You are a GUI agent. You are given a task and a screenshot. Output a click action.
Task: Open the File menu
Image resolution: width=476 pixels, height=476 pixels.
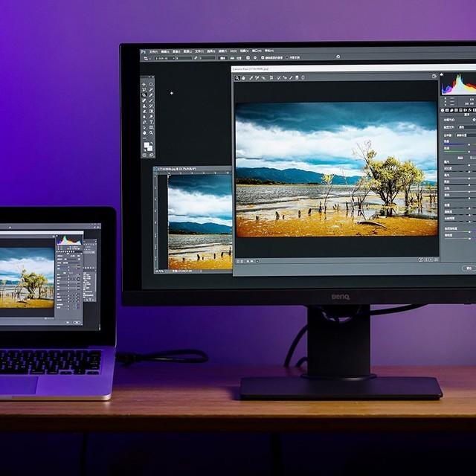coord(153,51)
